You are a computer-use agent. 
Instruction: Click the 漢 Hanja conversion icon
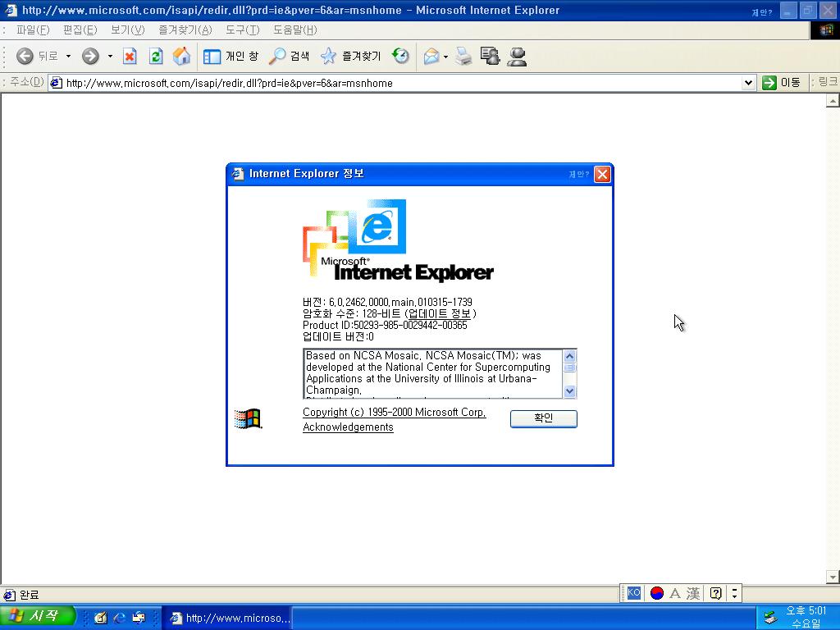pyautogui.click(x=693, y=593)
